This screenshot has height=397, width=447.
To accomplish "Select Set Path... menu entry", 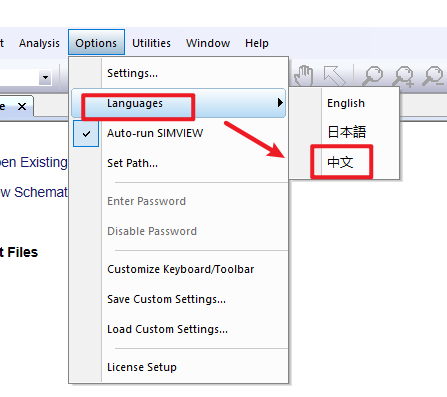I will pos(179,163).
